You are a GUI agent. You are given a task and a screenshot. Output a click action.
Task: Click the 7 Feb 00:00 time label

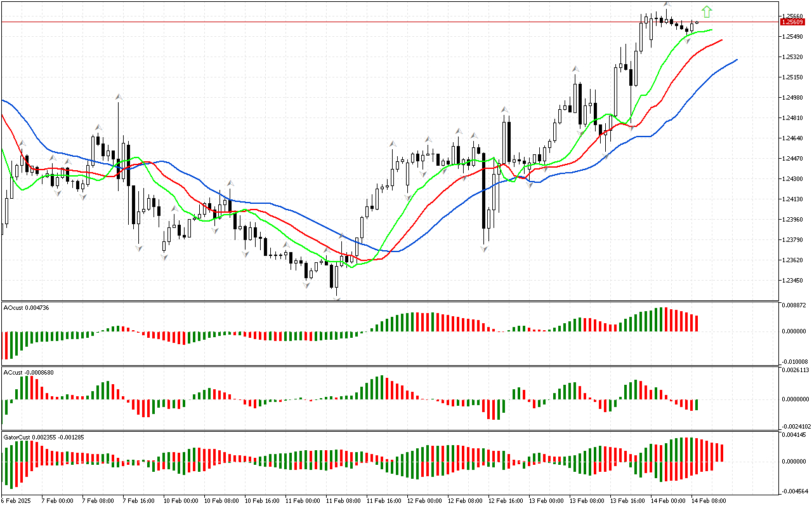pos(58,501)
